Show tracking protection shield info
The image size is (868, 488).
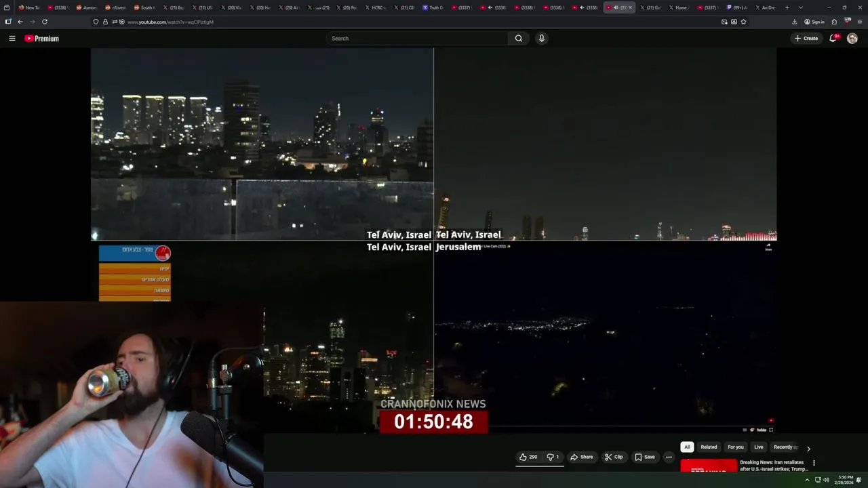96,22
